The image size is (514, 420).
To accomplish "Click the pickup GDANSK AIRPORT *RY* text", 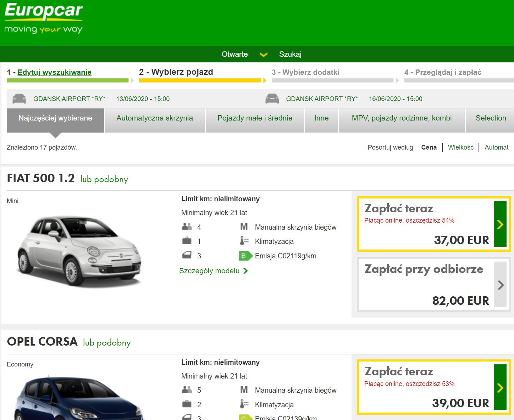I will coord(69,99).
